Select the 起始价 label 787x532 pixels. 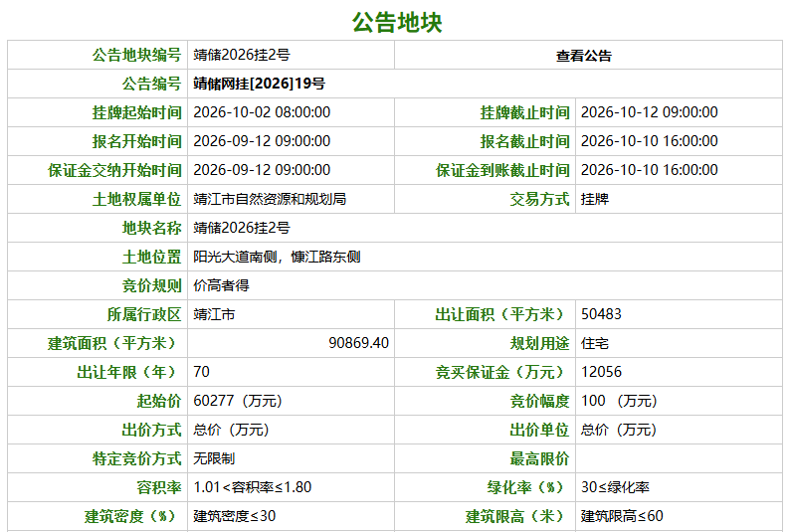coord(159,401)
